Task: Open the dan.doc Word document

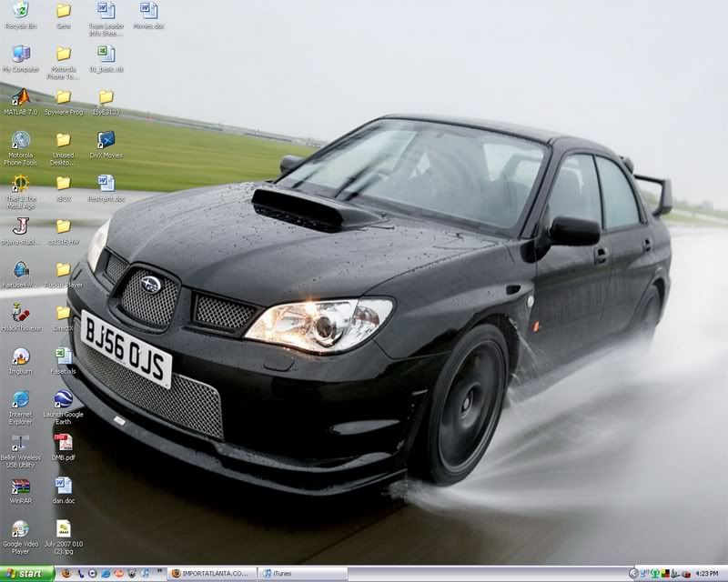Action: click(63, 487)
